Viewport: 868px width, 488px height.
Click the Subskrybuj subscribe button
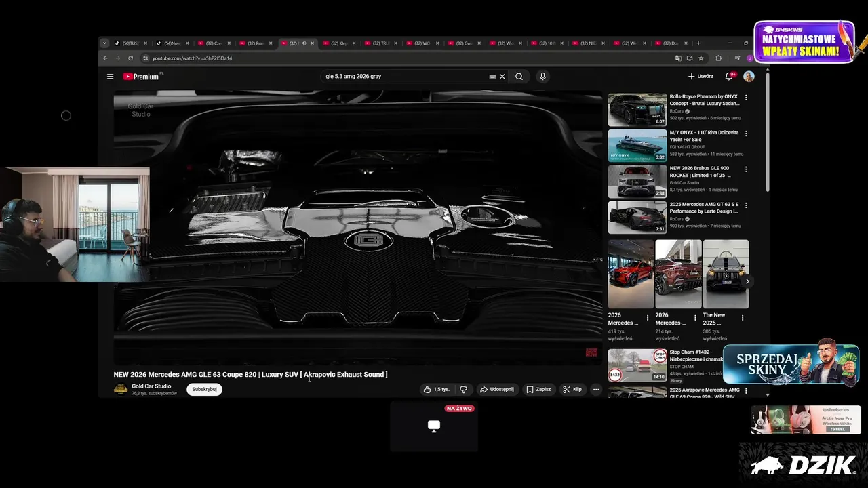coord(204,389)
